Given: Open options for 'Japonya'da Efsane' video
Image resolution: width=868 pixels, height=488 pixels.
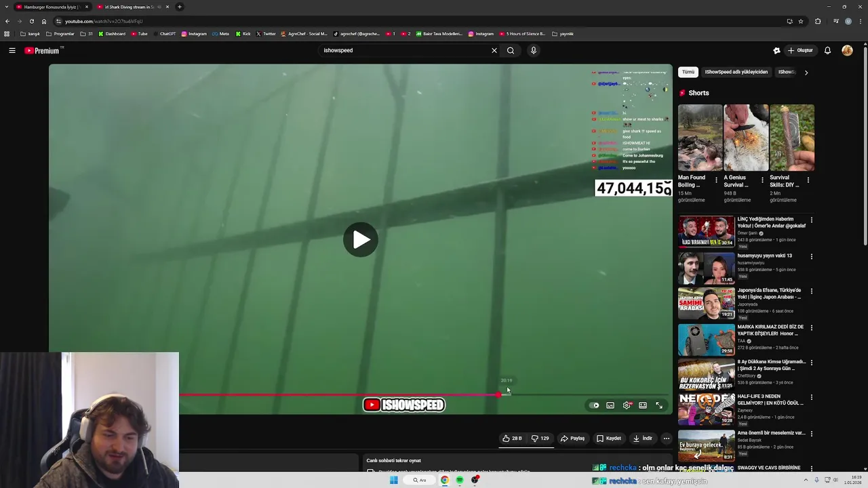Looking at the screenshot, I should coord(812,291).
